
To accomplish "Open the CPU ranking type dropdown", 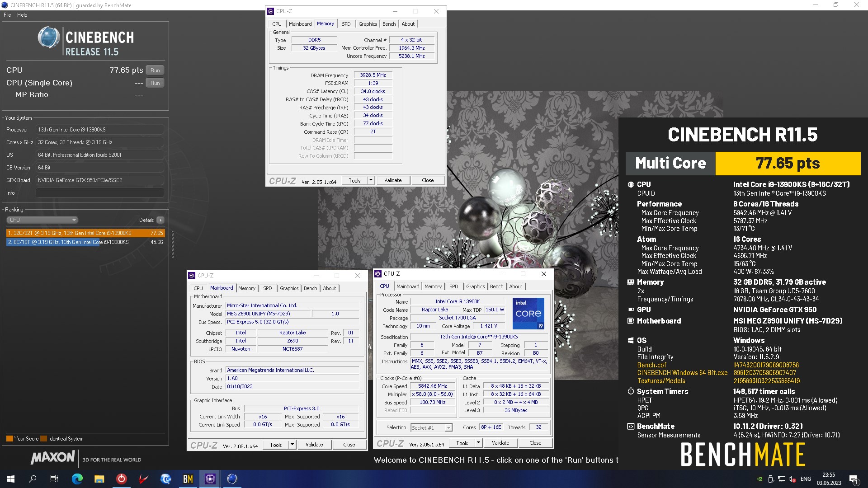I will click(x=42, y=220).
